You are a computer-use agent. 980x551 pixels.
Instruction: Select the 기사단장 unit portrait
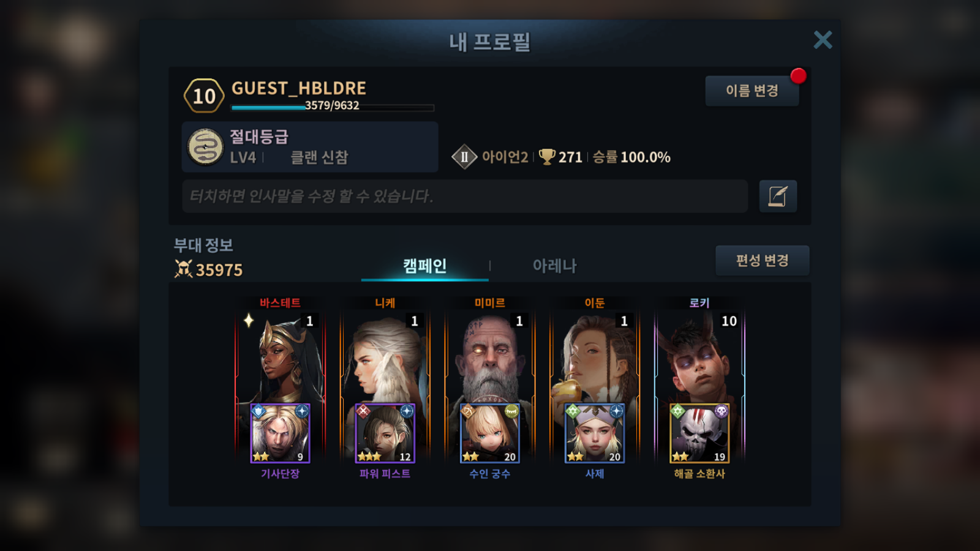(x=280, y=433)
